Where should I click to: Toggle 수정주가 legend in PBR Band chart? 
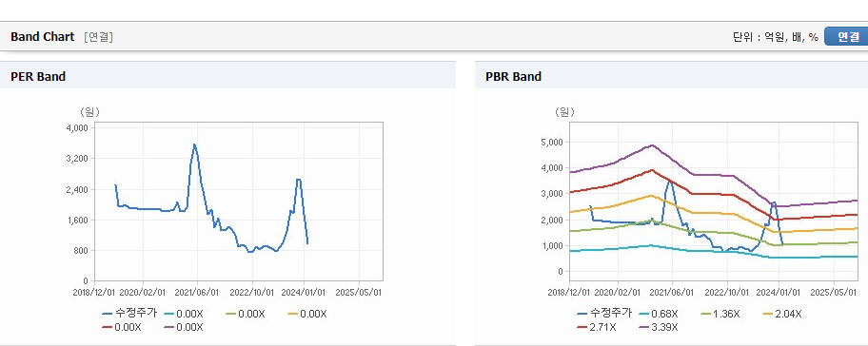click(604, 314)
